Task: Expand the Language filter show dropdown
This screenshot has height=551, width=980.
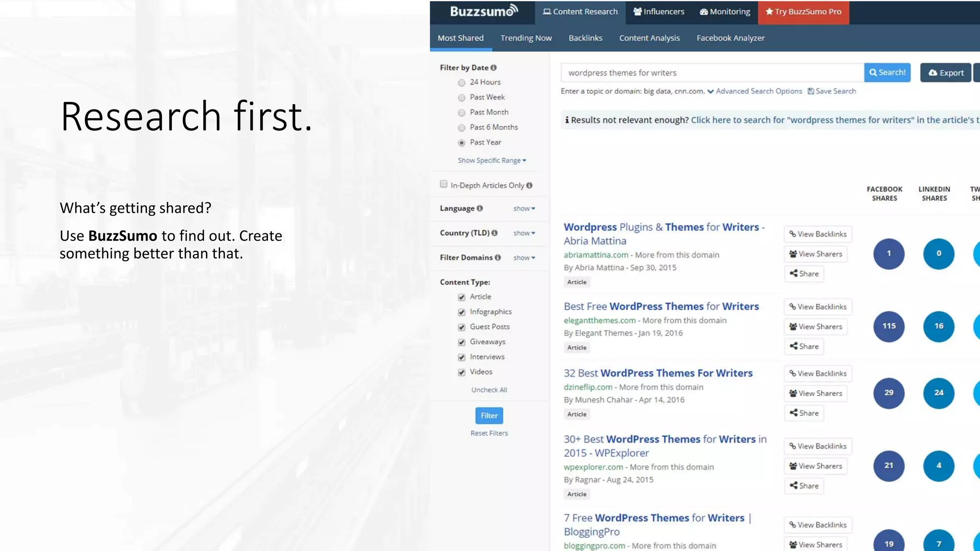Action: point(524,209)
